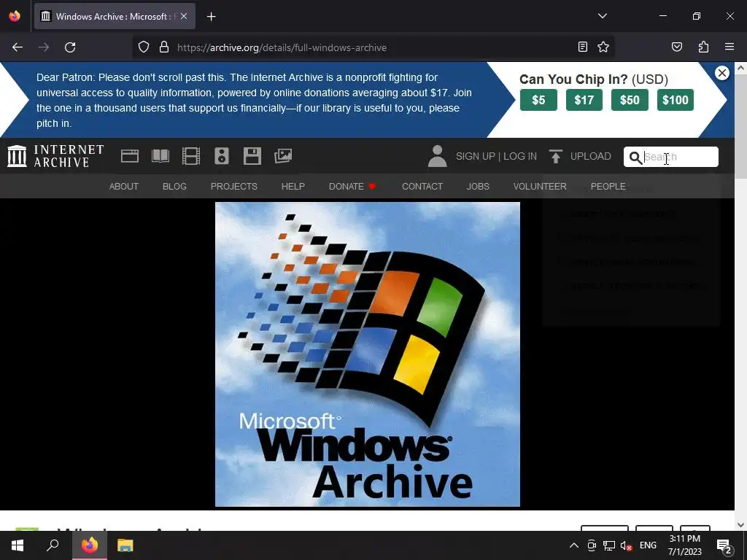Donate $5 button

pos(538,100)
